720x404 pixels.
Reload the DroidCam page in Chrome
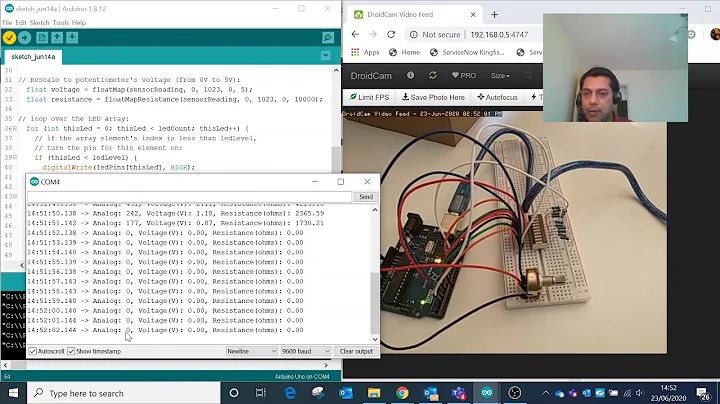tap(391, 34)
